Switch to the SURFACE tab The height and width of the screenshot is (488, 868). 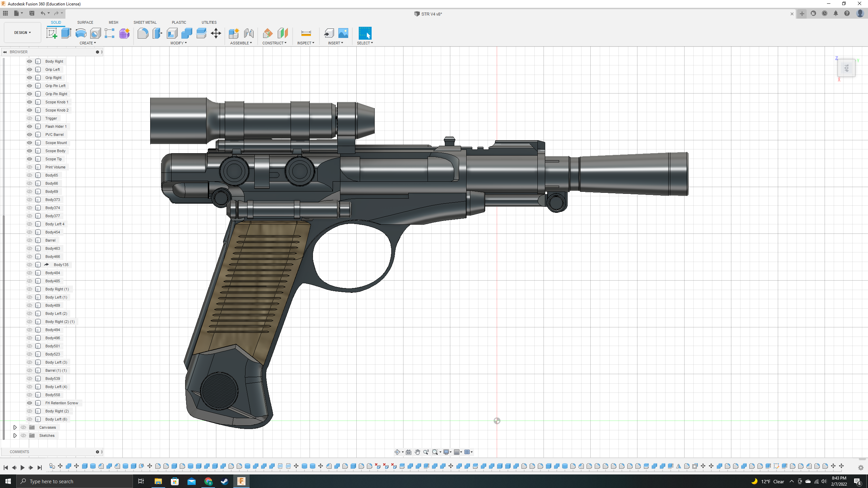click(85, 22)
